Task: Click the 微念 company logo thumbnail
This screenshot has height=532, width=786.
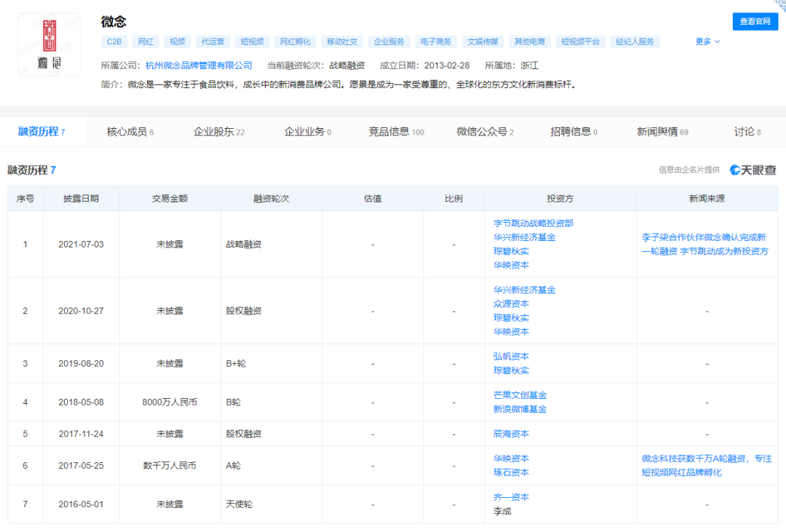Action: pos(49,44)
